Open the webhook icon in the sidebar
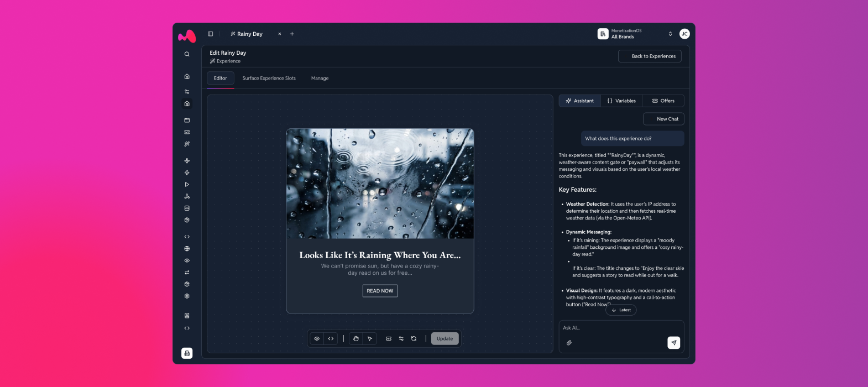Viewport: 868px width, 387px height. pos(187,196)
